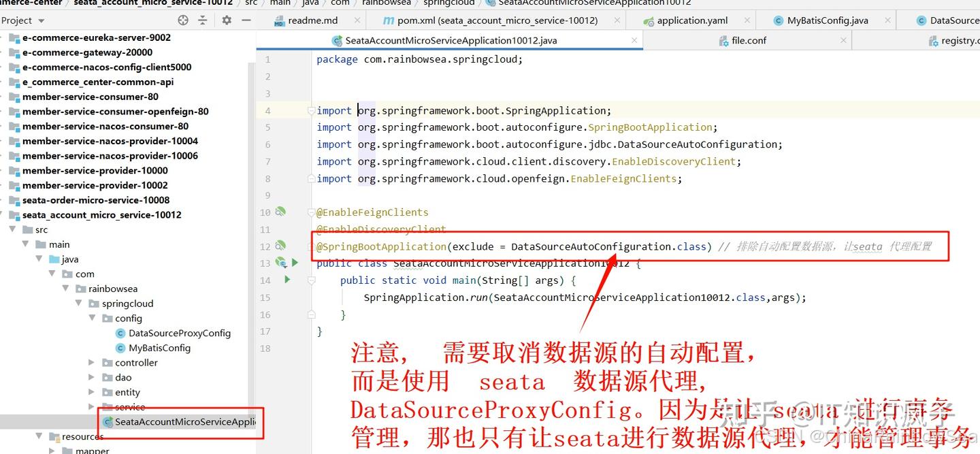This screenshot has width=980, height=454.
Task: Close the pom.xml tab
Action: point(616,20)
